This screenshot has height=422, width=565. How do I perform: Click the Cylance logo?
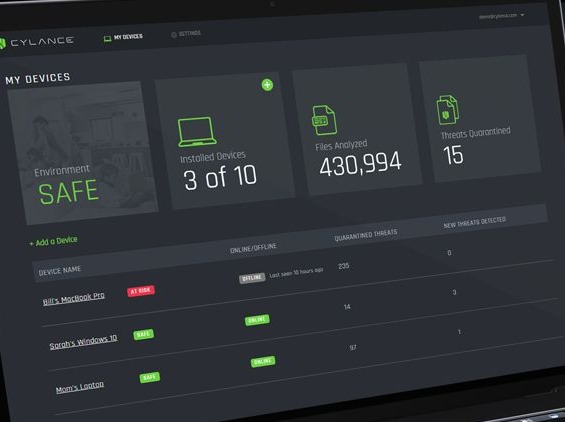click(x=36, y=42)
